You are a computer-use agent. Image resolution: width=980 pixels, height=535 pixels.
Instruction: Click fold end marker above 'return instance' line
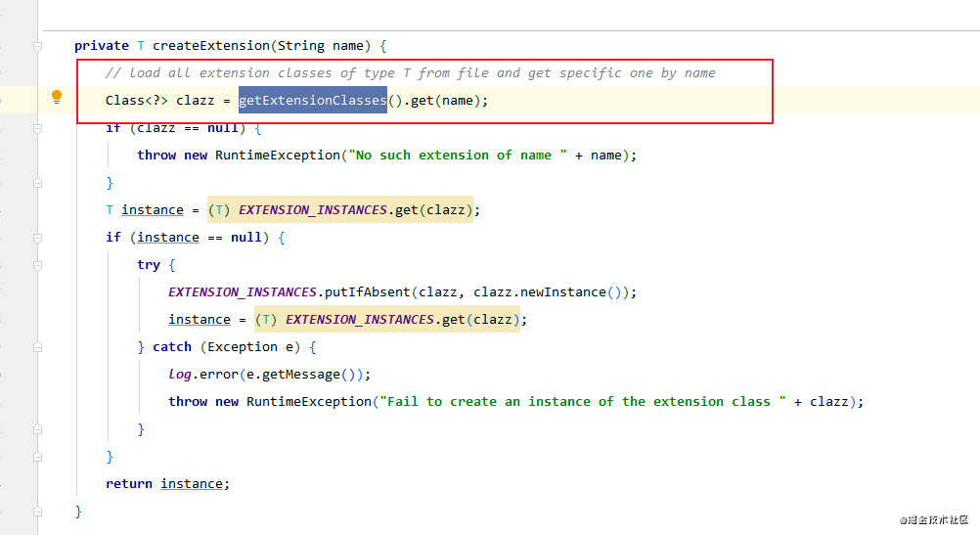click(x=37, y=457)
